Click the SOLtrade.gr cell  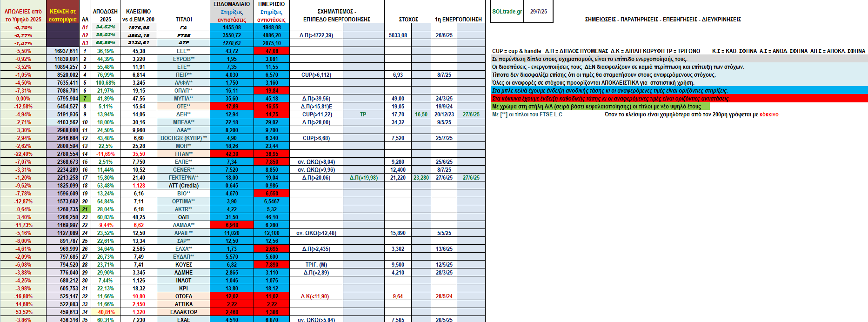point(507,12)
